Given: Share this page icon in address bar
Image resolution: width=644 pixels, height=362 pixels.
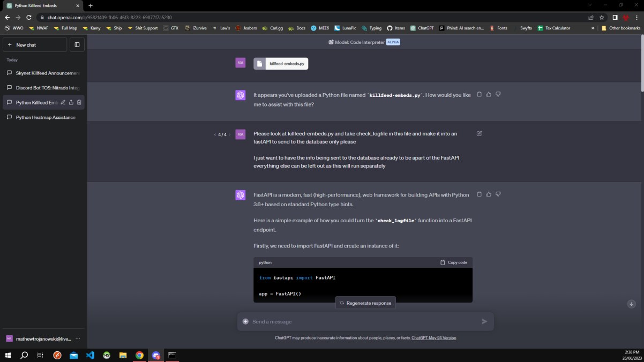Looking at the screenshot, I should [x=591, y=17].
